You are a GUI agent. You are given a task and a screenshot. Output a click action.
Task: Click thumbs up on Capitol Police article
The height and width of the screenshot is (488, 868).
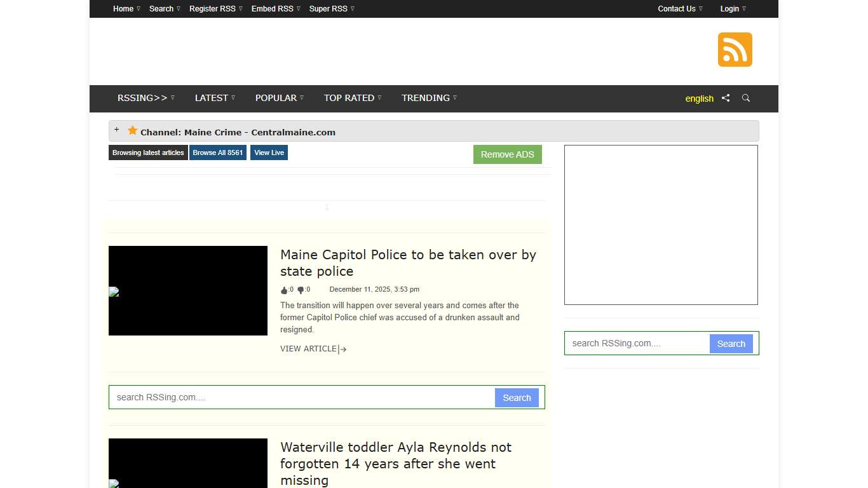click(x=284, y=290)
